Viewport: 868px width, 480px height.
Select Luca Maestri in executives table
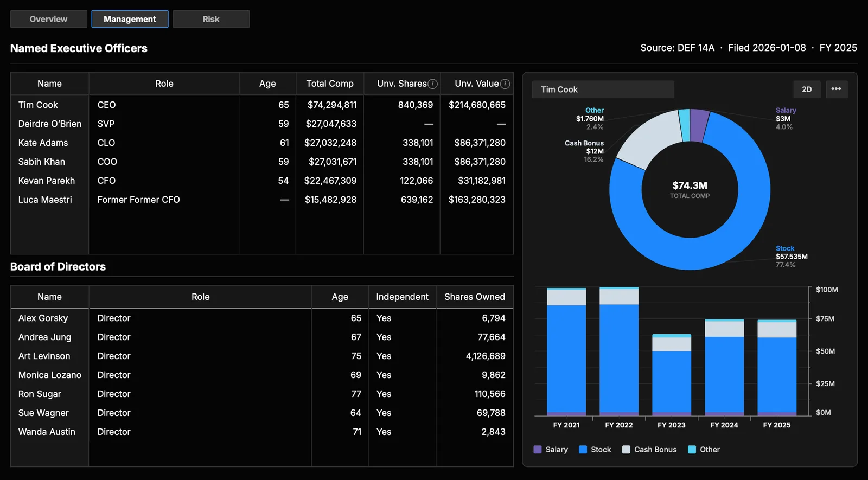(262, 200)
